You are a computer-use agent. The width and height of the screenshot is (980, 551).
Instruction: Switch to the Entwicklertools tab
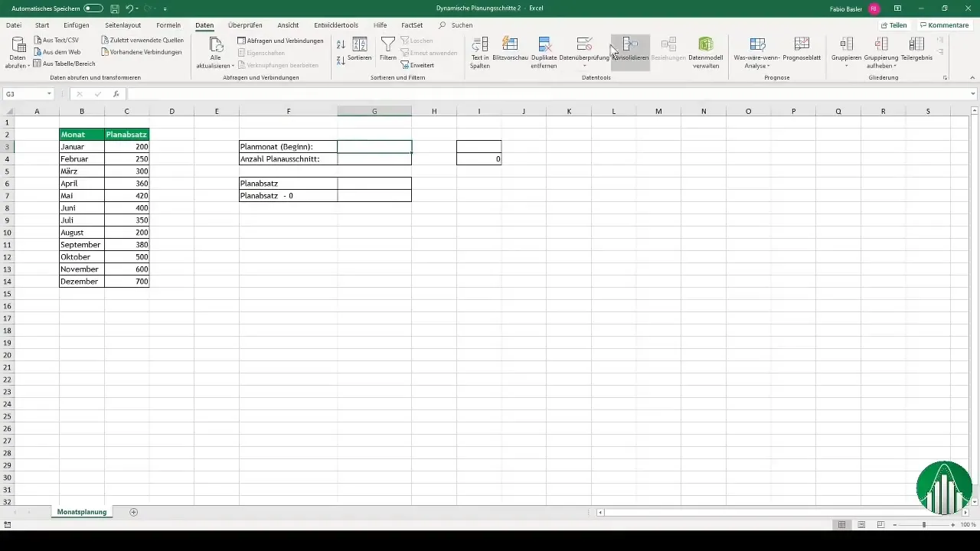point(336,25)
